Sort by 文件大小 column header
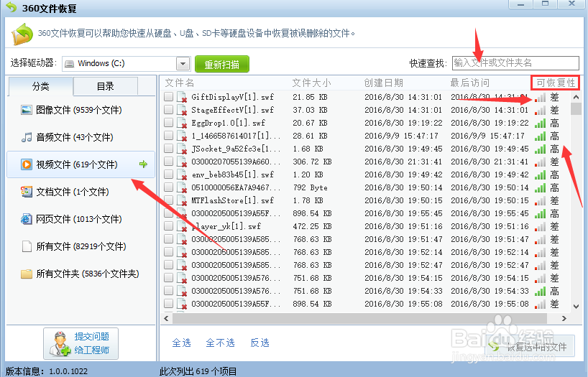 point(311,83)
